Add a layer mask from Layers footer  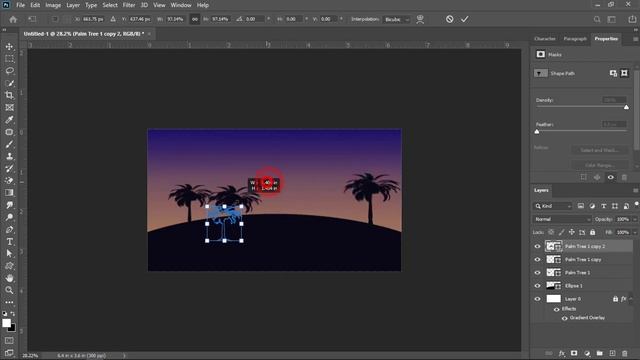(574, 353)
